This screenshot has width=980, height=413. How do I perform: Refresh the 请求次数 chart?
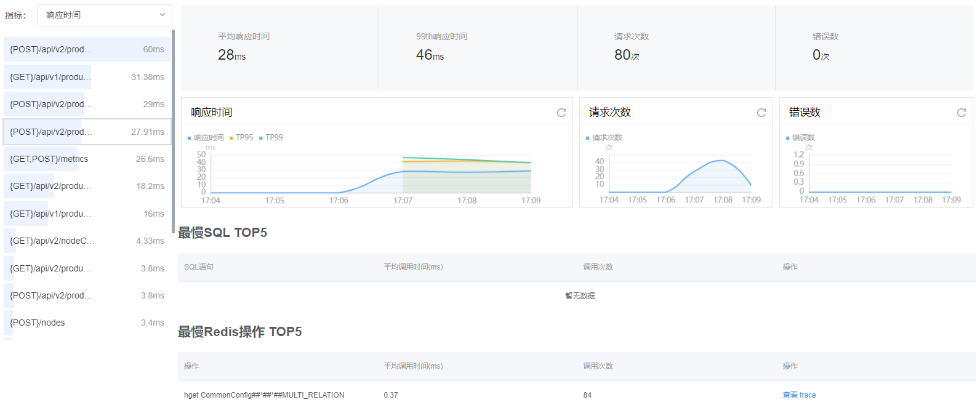click(x=761, y=113)
